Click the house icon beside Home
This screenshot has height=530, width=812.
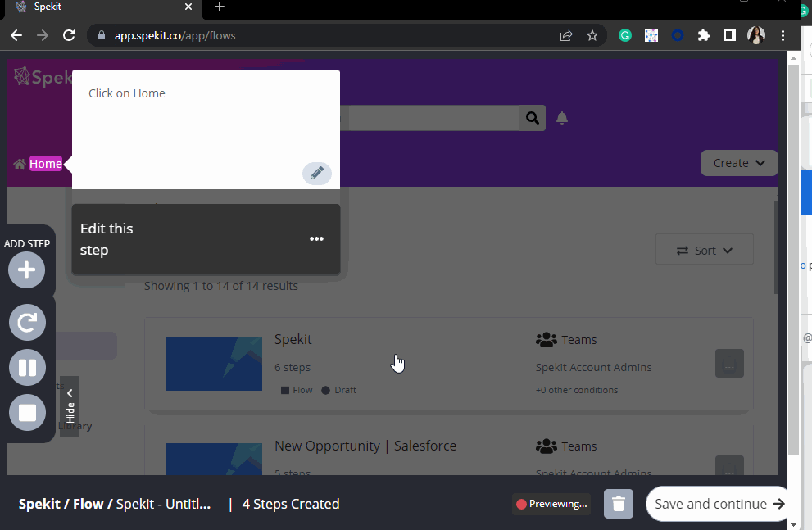(20, 164)
